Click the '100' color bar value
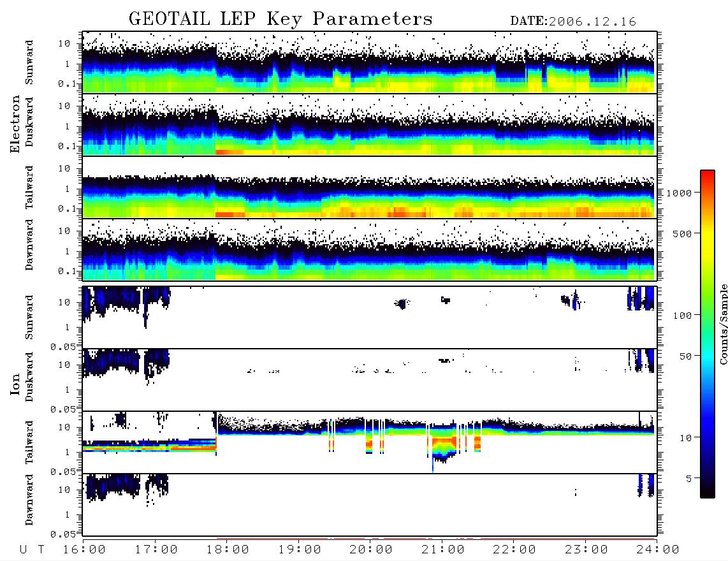This screenshot has height=561, width=728. (x=683, y=316)
